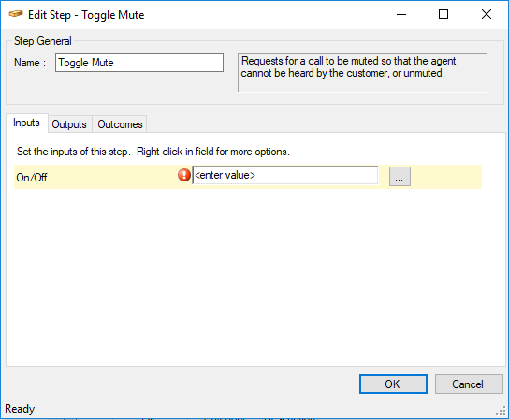Click into the Name field containing Toggle Mute
The height and width of the screenshot is (420, 509).
click(139, 63)
